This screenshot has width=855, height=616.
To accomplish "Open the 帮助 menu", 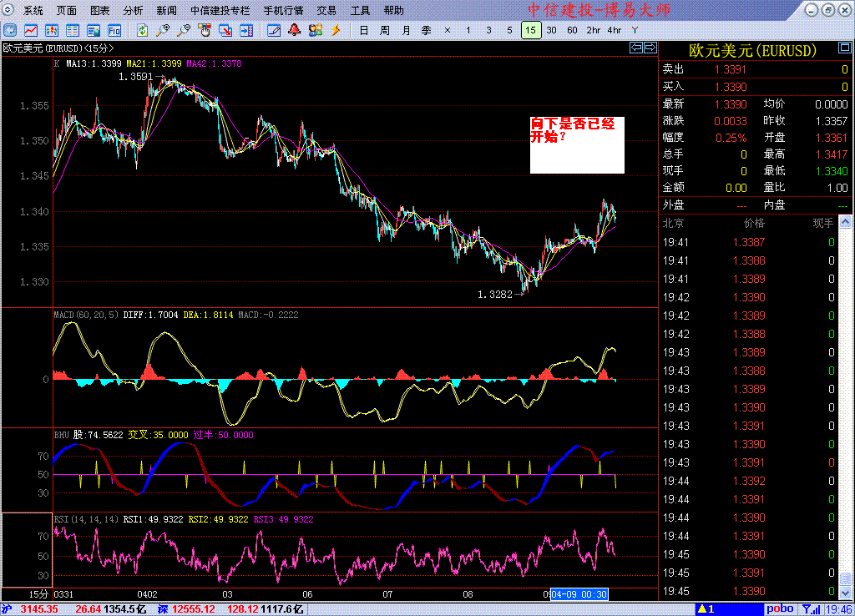I will (394, 10).
